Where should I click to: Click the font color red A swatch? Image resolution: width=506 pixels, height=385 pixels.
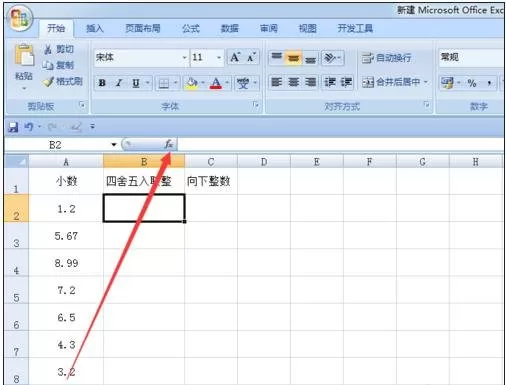(216, 83)
